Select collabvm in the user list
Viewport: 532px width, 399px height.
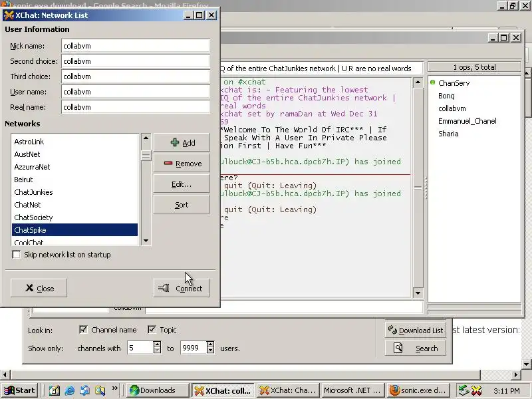452,108
